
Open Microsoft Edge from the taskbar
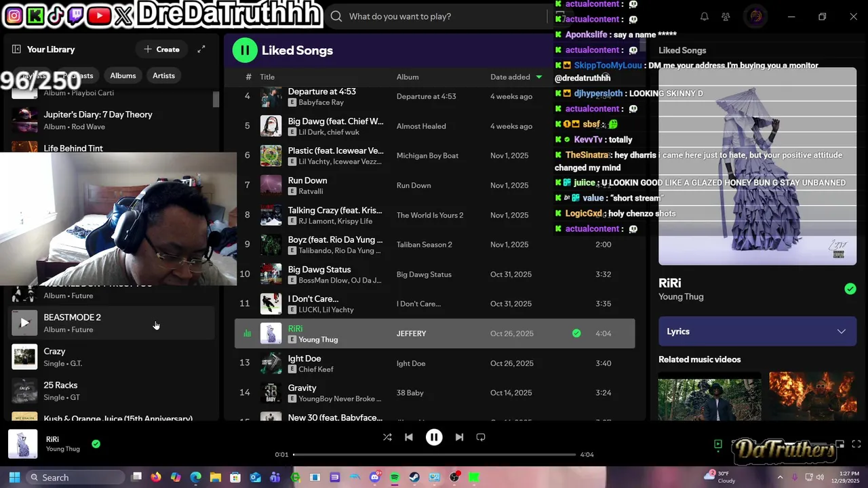pyautogui.click(x=196, y=477)
